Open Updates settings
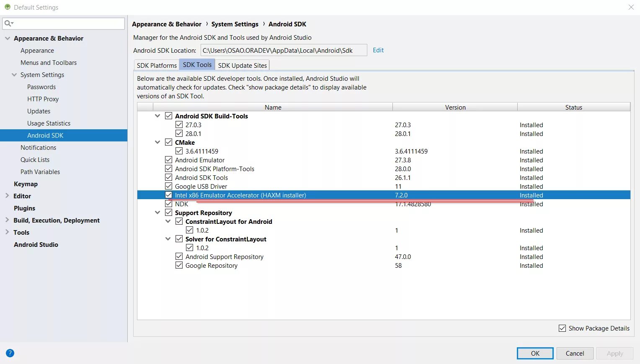This screenshot has width=640, height=364. click(39, 111)
